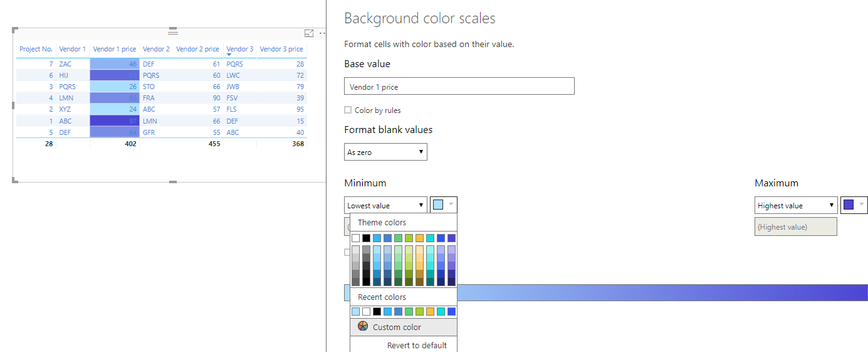This screenshot has width=868, height=352.
Task: Expand the Maximum Highest value dropdown
Action: (796, 205)
